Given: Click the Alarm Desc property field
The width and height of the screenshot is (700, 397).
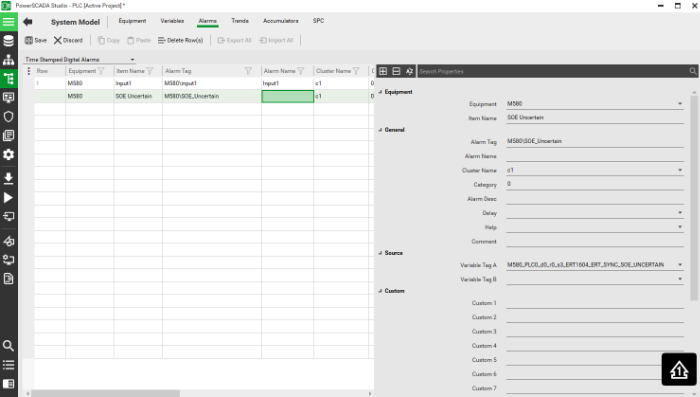Looking at the screenshot, I should [595, 199].
